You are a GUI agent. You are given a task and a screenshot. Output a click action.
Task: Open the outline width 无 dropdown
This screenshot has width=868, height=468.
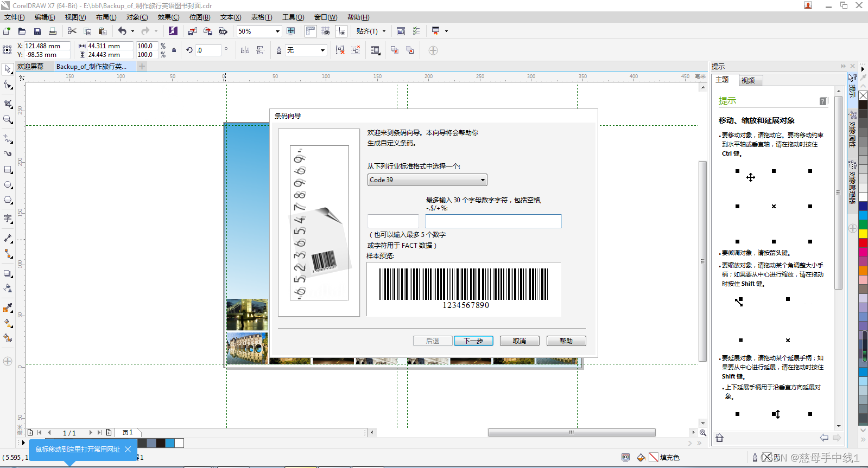pyautogui.click(x=322, y=50)
